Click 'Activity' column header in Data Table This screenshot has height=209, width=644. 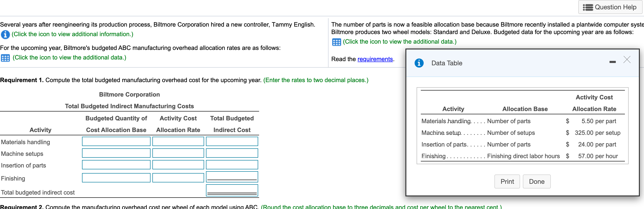(x=453, y=109)
